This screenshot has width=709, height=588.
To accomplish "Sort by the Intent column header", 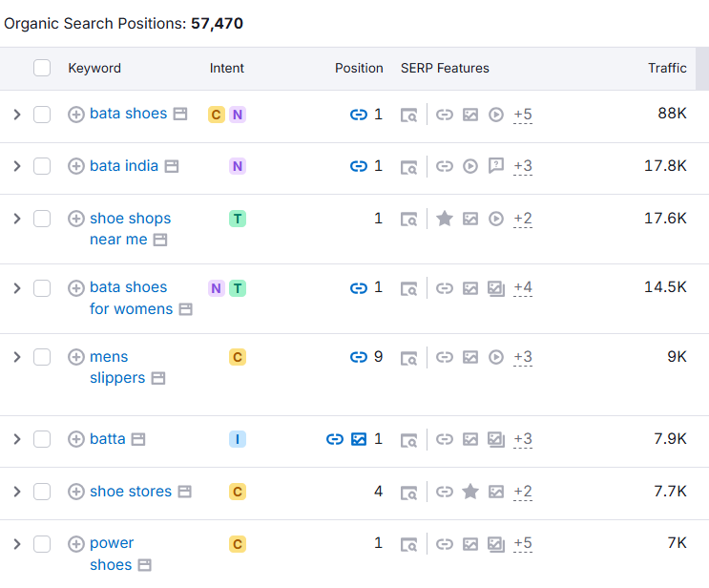I will [x=226, y=69].
